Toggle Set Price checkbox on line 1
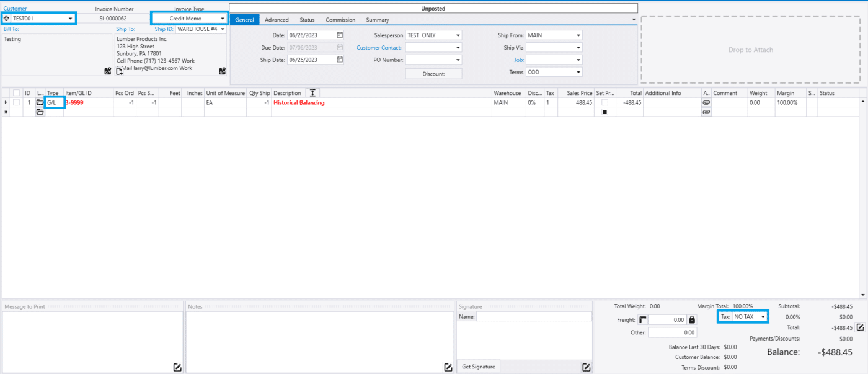This screenshot has width=868, height=374. pyautogui.click(x=604, y=102)
